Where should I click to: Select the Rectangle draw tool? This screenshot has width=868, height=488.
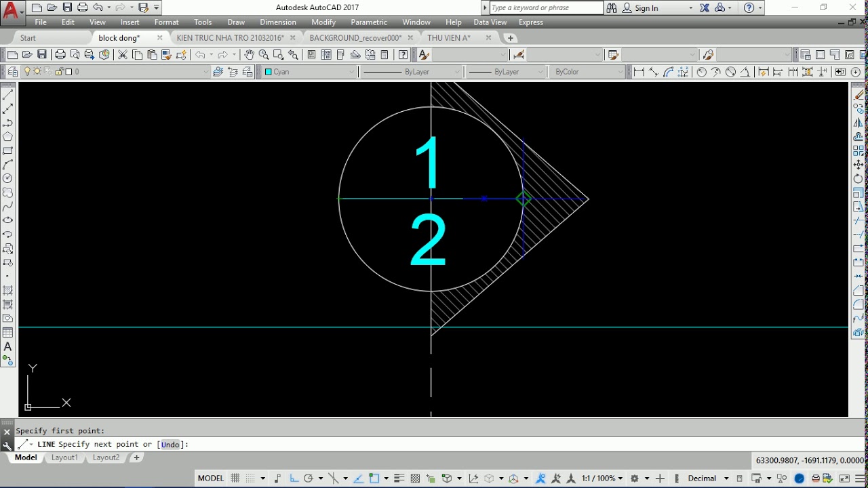coord(8,151)
